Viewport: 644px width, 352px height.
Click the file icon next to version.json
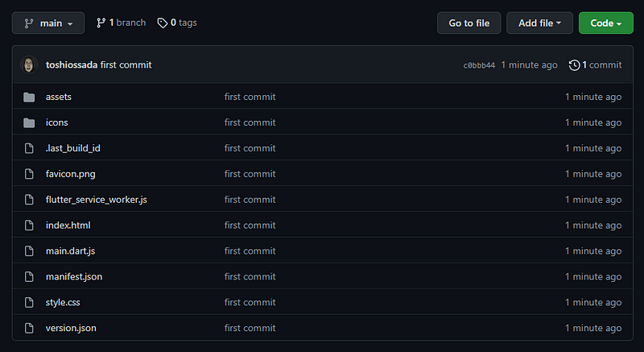point(29,328)
